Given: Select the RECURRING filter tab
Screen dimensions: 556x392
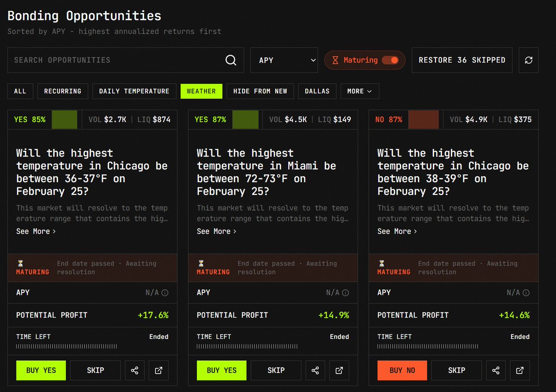Looking at the screenshot, I should coord(63,91).
